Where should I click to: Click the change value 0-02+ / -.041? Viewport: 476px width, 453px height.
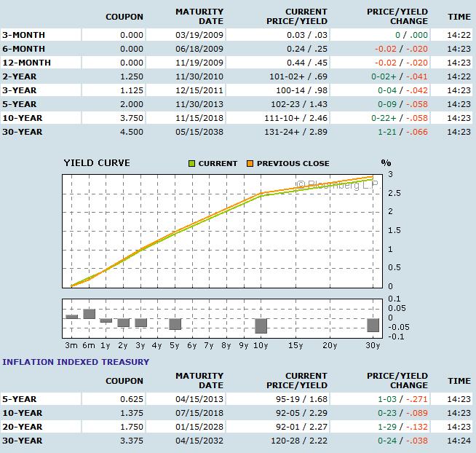[400, 76]
